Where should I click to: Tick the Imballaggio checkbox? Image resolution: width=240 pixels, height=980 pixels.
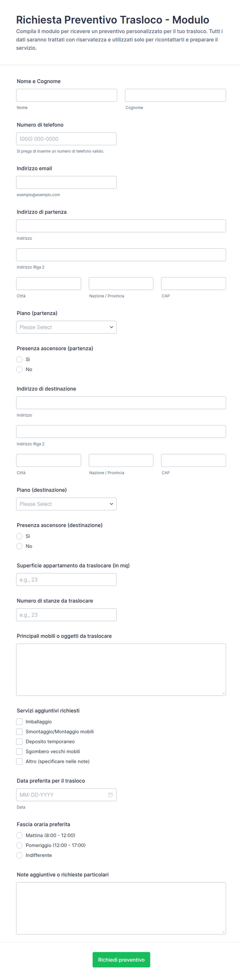click(x=19, y=722)
